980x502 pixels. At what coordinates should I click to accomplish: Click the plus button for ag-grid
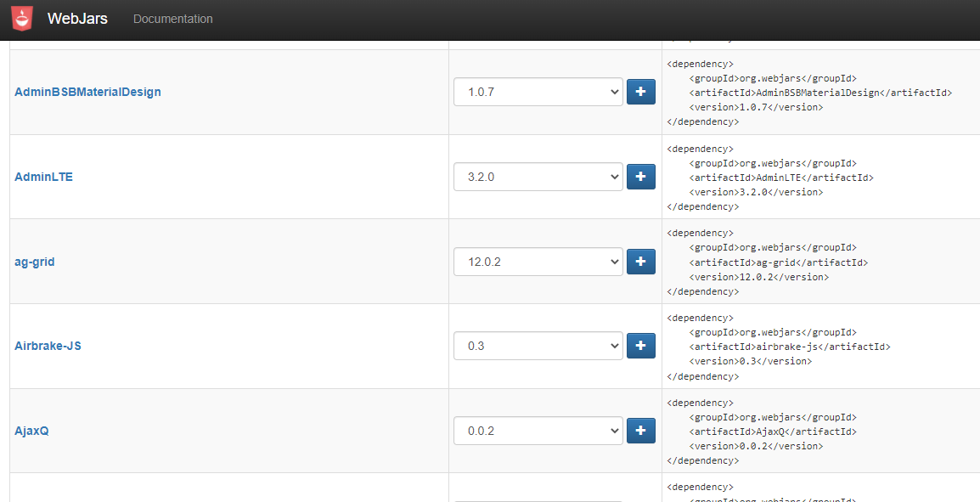[640, 262]
